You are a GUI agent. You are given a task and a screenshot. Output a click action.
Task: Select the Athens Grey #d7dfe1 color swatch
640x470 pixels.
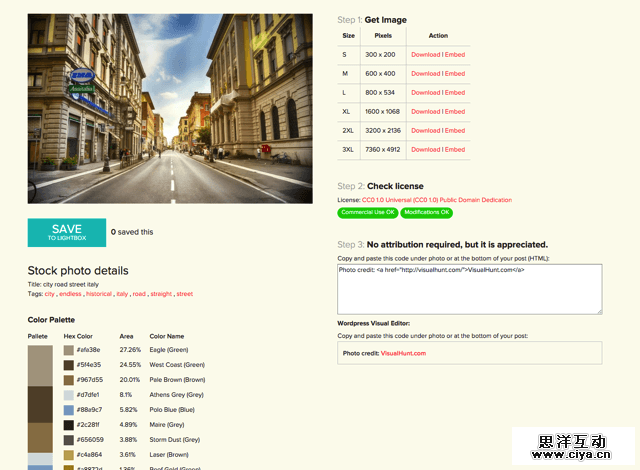click(x=68, y=396)
